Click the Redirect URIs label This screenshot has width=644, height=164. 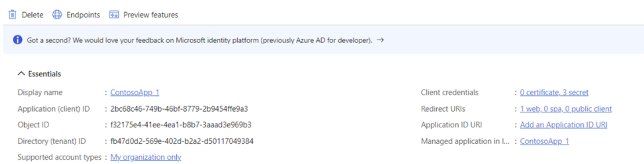point(443,108)
